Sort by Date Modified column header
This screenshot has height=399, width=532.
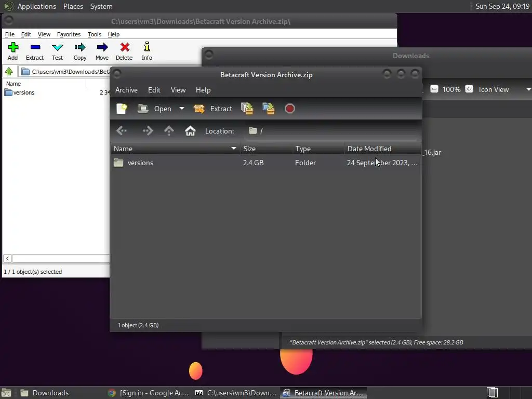pos(383,149)
